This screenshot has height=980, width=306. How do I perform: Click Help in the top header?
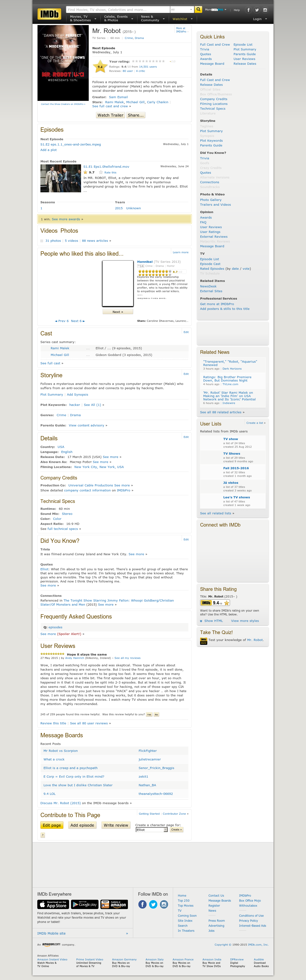(x=237, y=10)
